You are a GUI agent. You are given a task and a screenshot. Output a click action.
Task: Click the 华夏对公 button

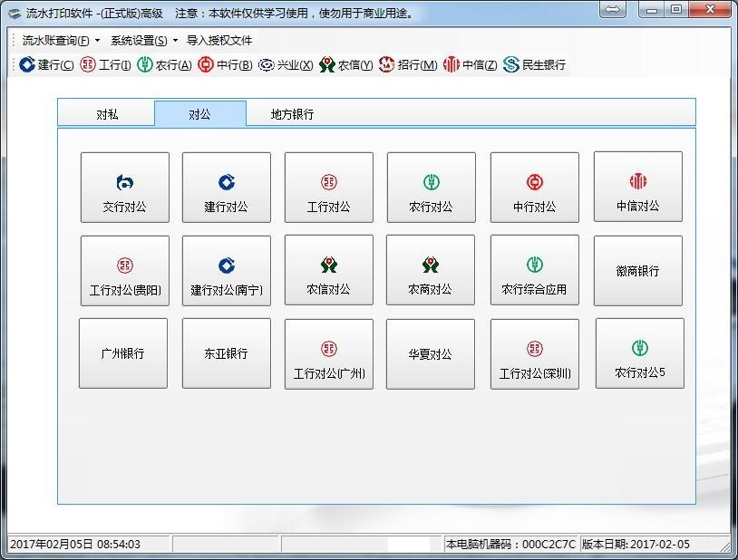(x=431, y=354)
